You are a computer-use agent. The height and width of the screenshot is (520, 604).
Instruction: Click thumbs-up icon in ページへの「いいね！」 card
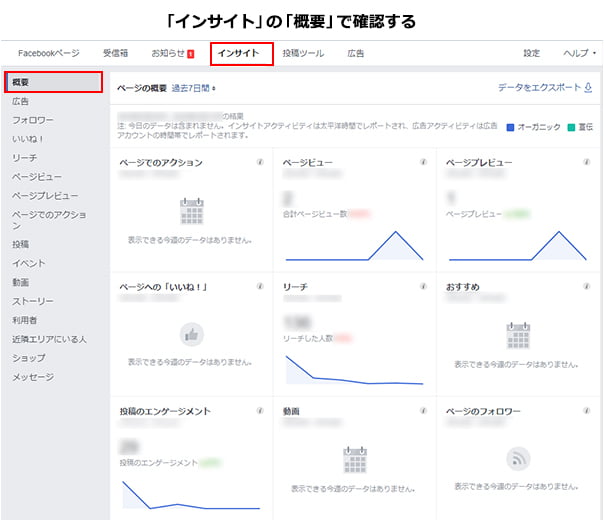(191, 335)
